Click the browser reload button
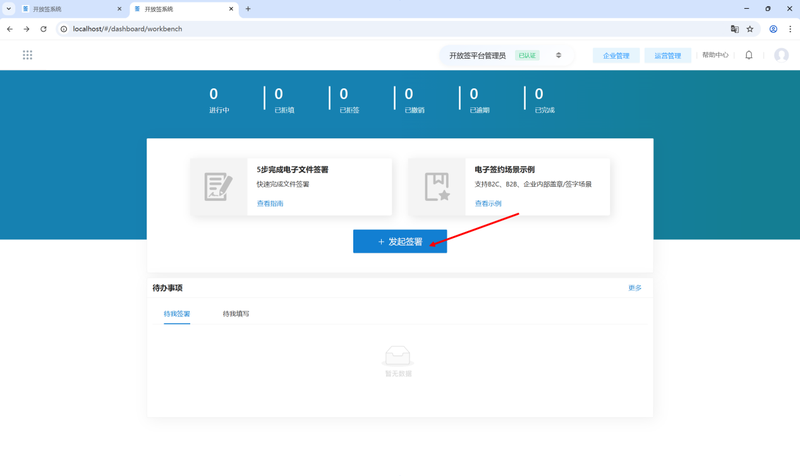 click(43, 29)
